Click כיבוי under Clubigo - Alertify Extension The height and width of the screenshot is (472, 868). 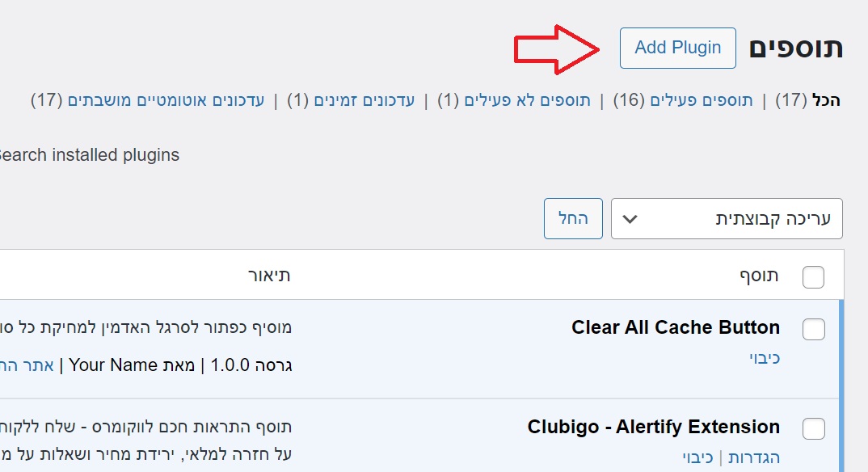[697, 457]
